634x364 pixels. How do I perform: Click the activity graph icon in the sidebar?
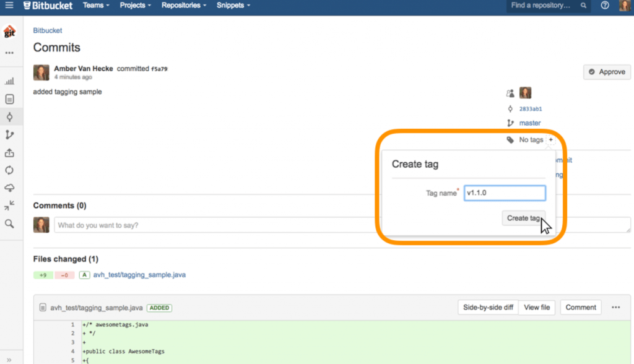(9, 80)
